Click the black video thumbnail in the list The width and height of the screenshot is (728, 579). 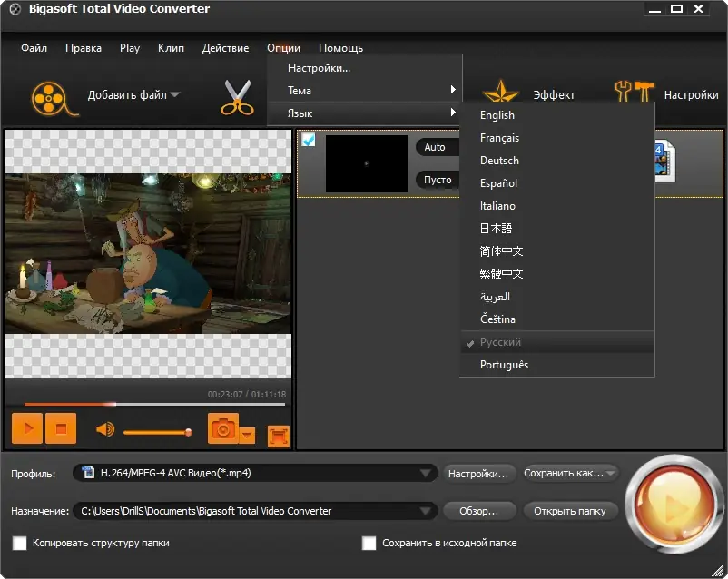(x=367, y=163)
